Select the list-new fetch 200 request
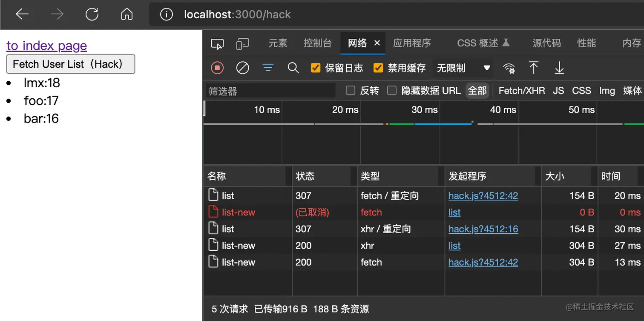Image resolution: width=644 pixels, height=321 pixels. click(424, 262)
